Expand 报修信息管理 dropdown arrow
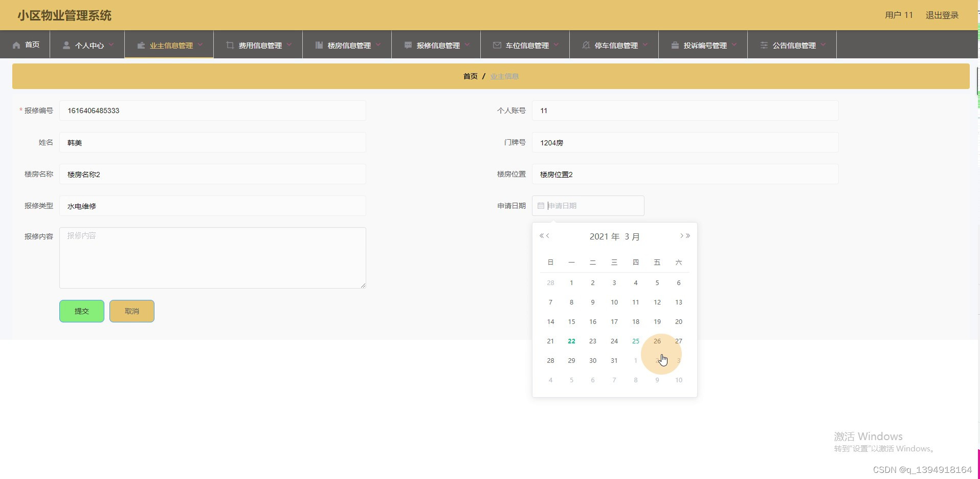Screen dimensions: 980x479 coord(467,45)
